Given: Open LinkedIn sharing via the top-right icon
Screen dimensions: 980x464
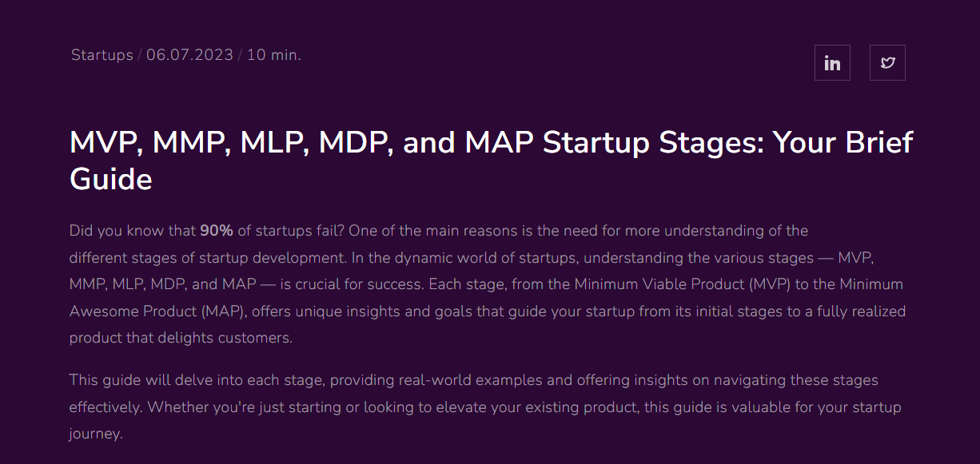Looking at the screenshot, I should tap(832, 62).
